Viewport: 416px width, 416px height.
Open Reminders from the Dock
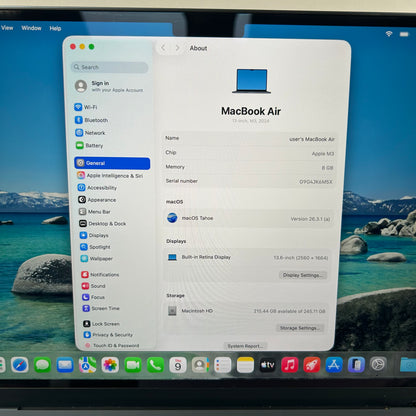(x=223, y=365)
